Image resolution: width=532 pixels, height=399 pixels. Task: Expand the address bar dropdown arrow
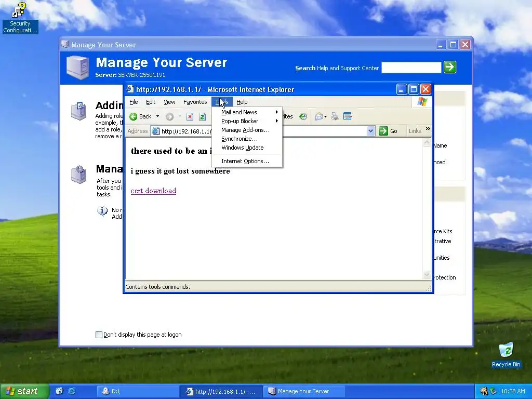(x=370, y=131)
